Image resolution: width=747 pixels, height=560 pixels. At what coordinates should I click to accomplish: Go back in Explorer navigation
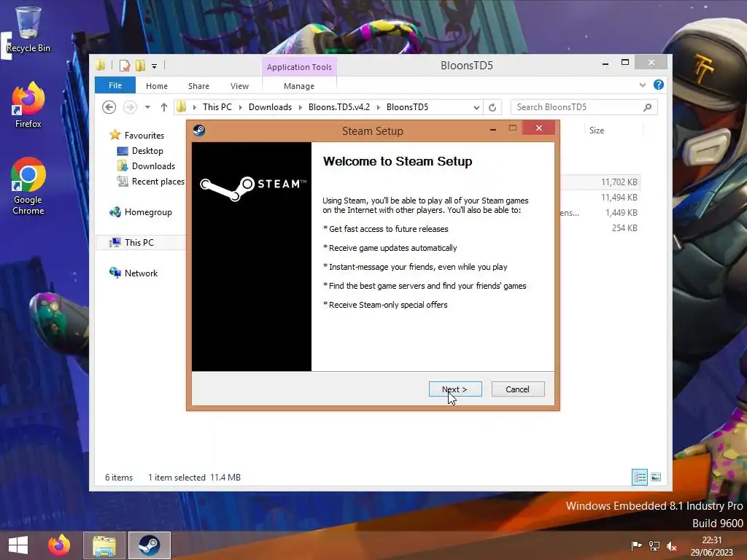tap(109, 107)
